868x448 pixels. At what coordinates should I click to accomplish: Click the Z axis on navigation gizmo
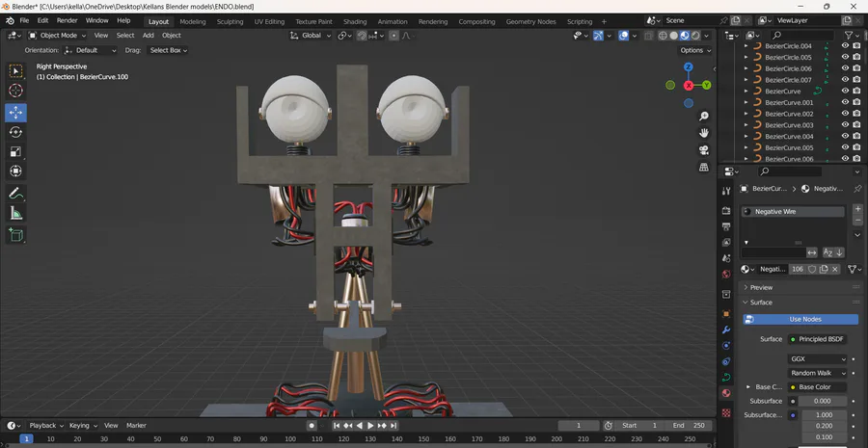coord(688,66)
